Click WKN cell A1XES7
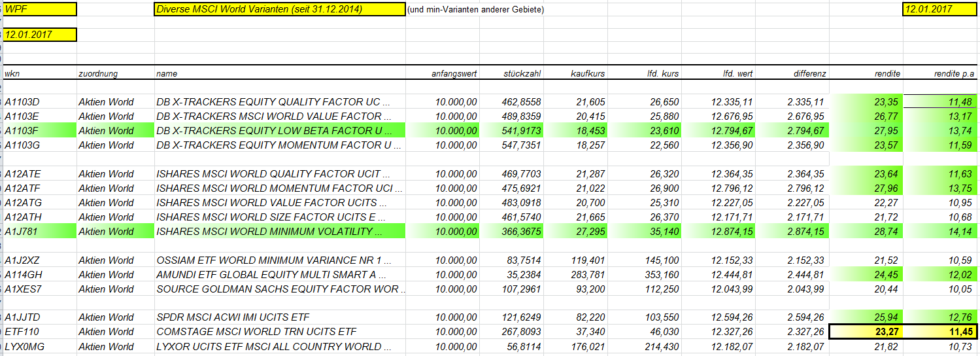This screenshot has height=356, width=980. pos(39,289)
